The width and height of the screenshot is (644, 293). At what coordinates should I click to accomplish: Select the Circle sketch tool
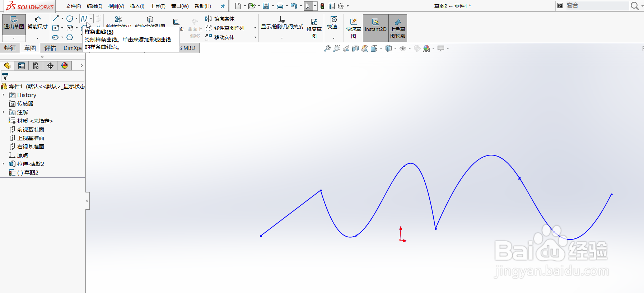coord(70,19)
